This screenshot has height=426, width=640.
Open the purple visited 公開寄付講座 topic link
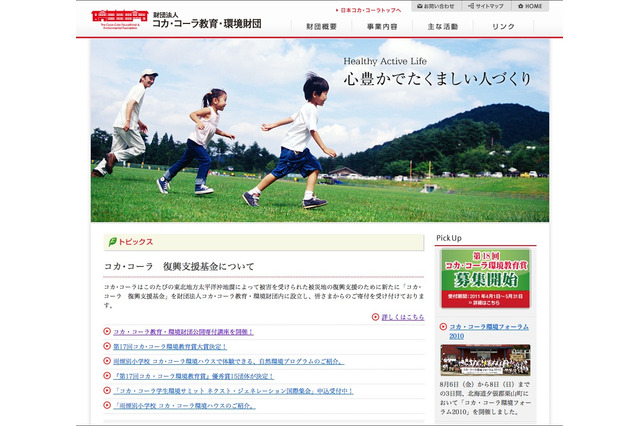point(183,332)
